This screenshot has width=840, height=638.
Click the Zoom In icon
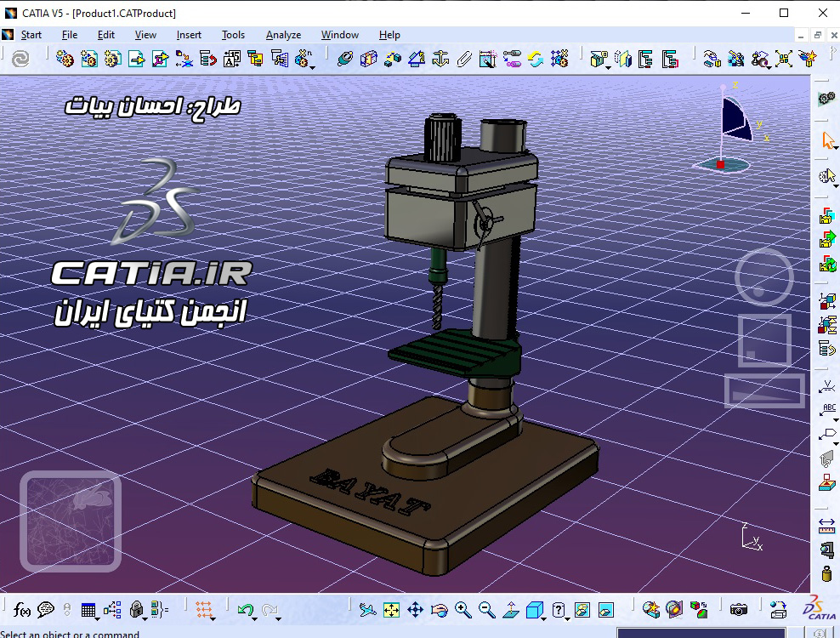tap(463, 609)
